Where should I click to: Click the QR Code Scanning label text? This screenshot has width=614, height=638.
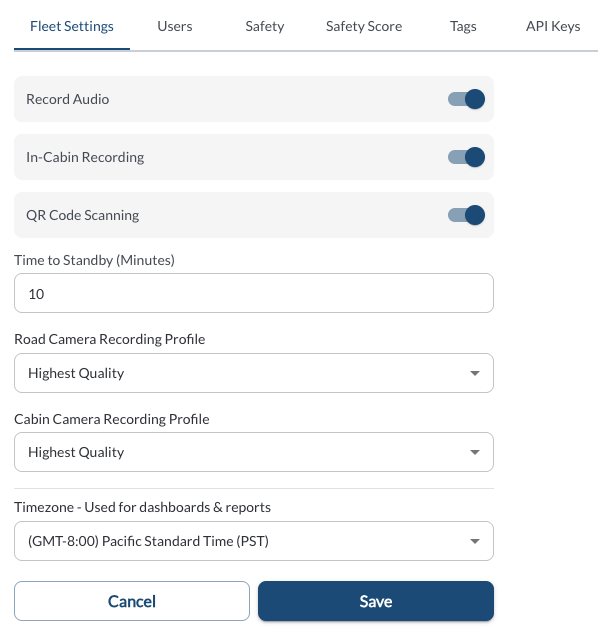click(83, 215)
